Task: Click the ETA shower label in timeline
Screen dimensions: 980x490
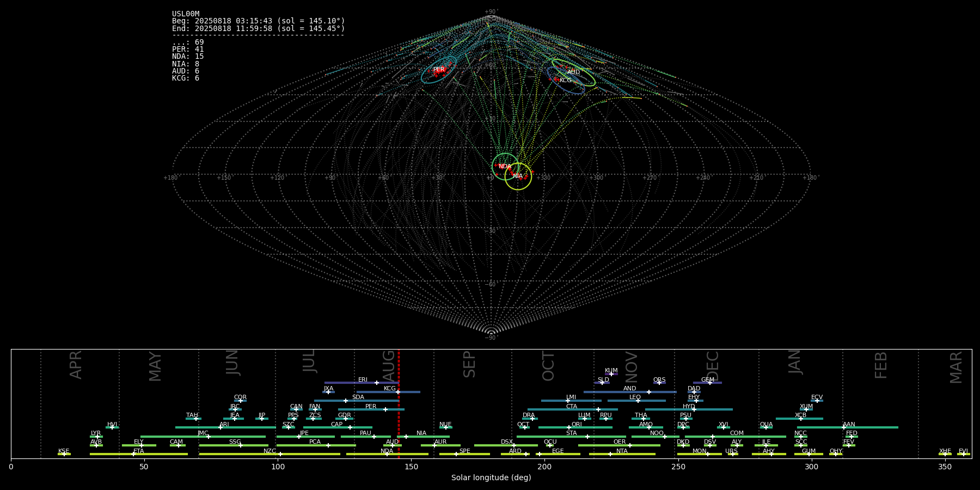Action: point(139,451)
